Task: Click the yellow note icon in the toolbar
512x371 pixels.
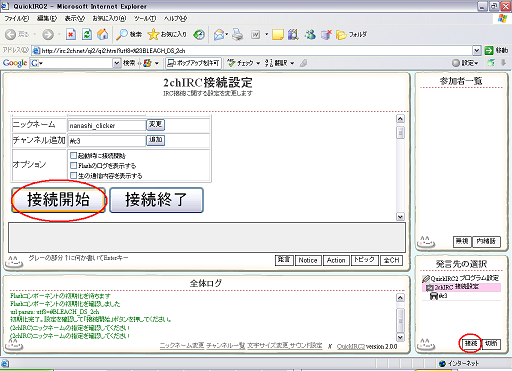Action: click(x=278, y=35)
